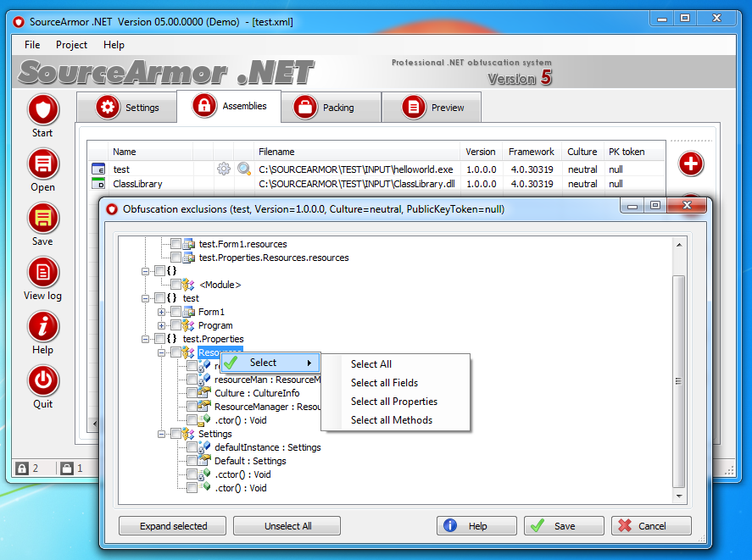Toggle the Form1 checkbox

click(175, 312)
